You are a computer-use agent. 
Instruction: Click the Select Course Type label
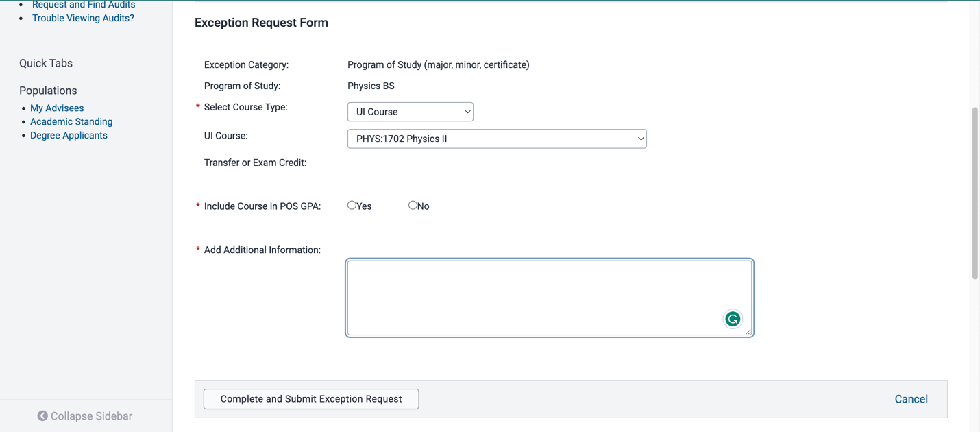pos(245,107)
